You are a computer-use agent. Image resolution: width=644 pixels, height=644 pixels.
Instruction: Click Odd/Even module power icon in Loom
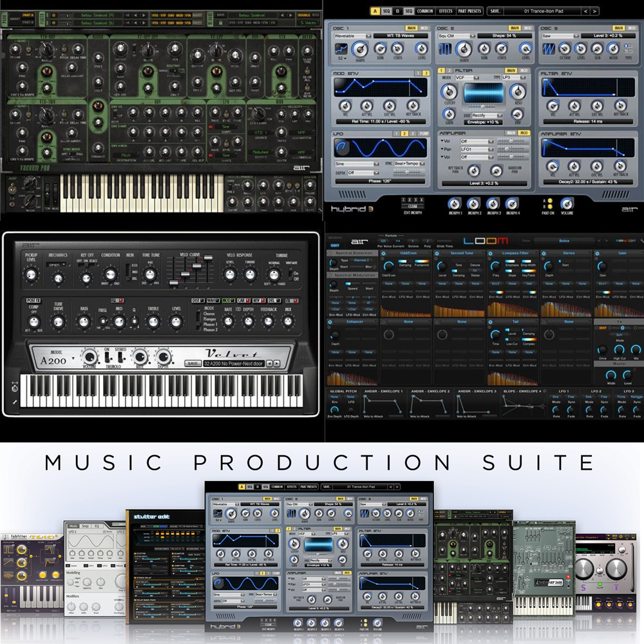tap(383, 253)
